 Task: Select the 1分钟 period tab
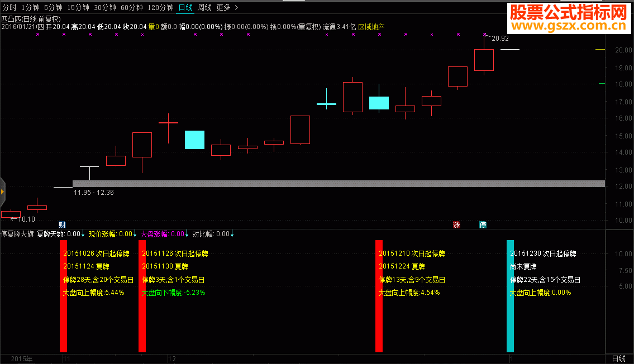pyautogui.click(x=30, y=8)
